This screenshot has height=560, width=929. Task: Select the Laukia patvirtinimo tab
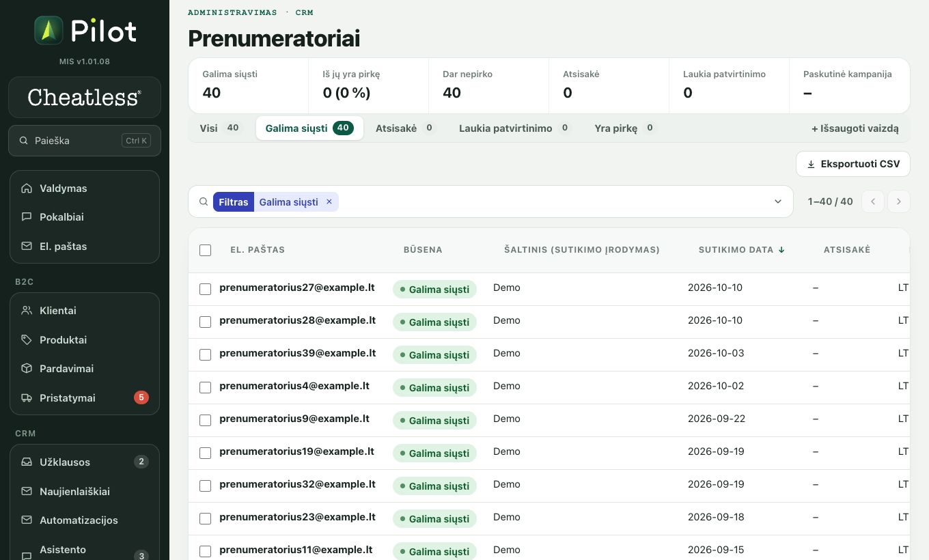click(515, 128)
